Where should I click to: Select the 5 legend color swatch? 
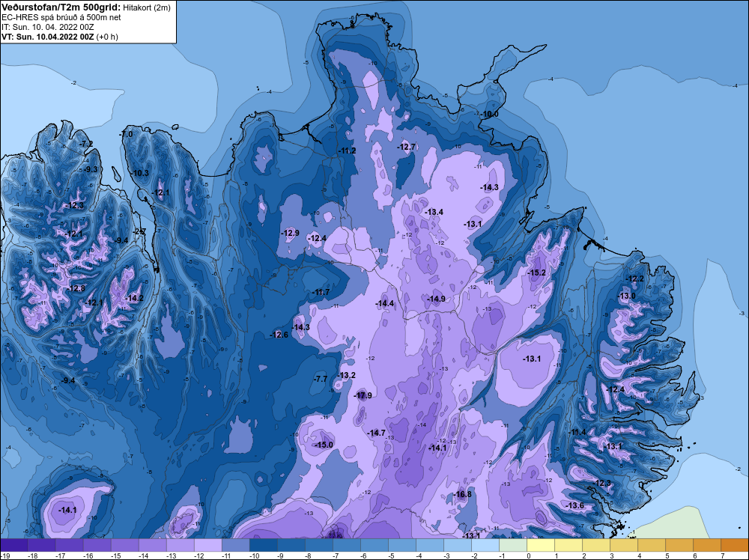tap(679, 545)
